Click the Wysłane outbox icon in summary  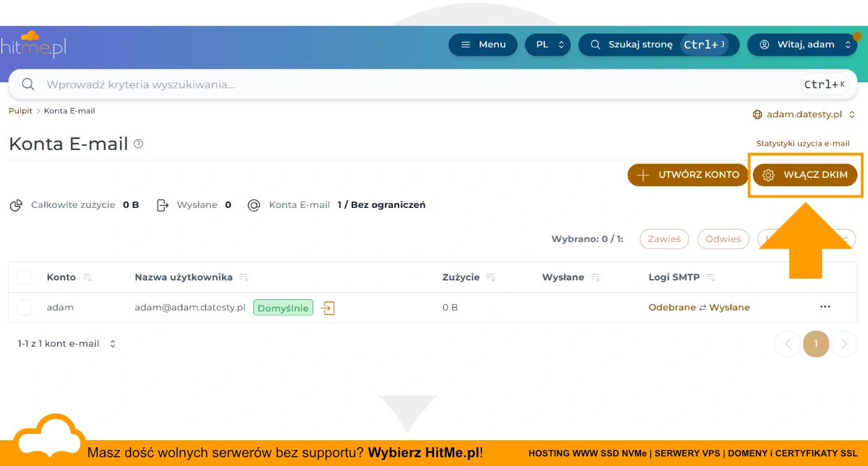coord(163,205)
